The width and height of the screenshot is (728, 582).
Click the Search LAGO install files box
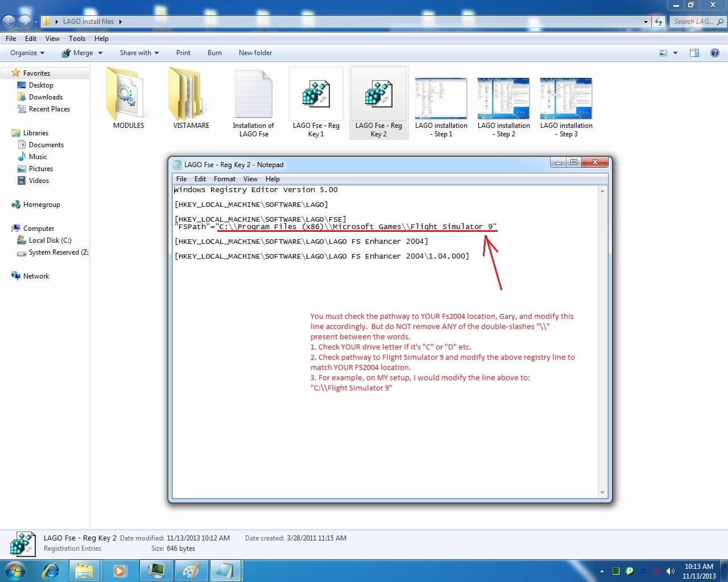(x=694, y=22)
